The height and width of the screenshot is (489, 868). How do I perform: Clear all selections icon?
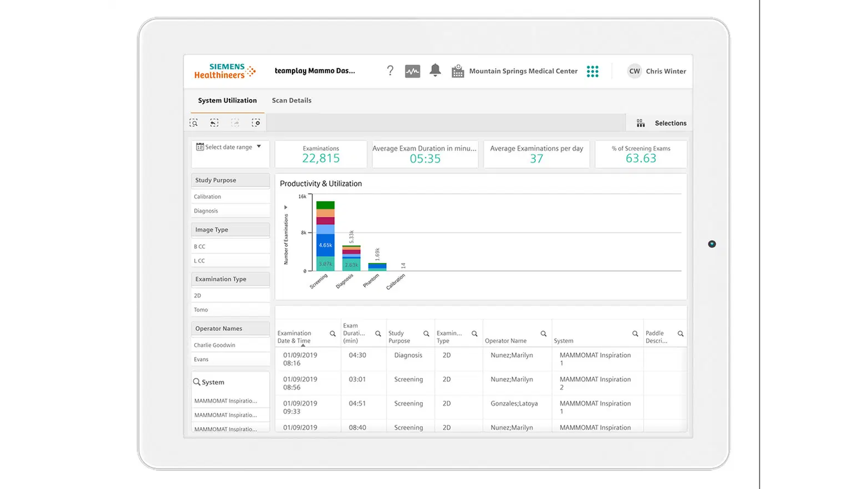pyautogui.click(x=256, y=123)
